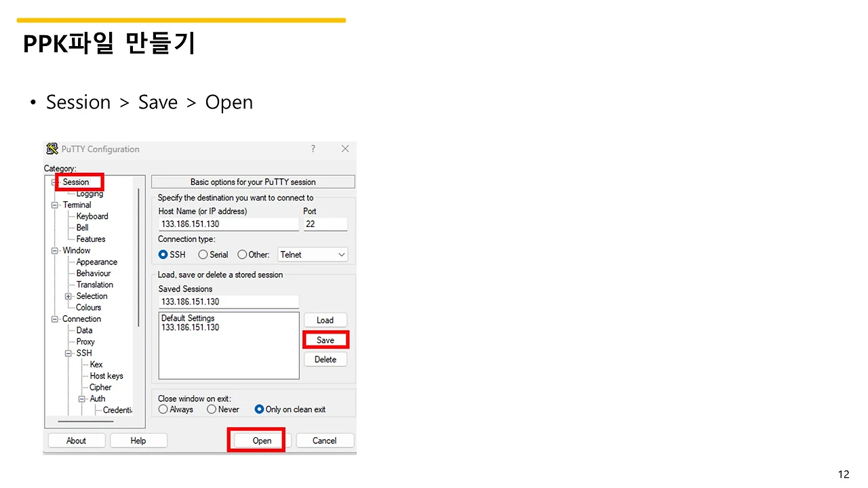Select the Proxy category
The height and width of the screenshot is (488, 868).
[85, 342]
